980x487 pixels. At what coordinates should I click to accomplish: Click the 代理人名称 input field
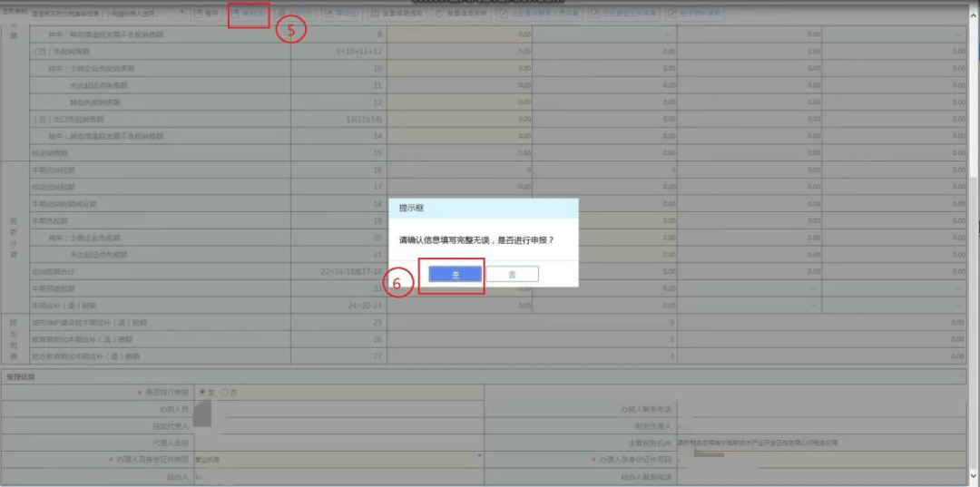click(338, 443)
